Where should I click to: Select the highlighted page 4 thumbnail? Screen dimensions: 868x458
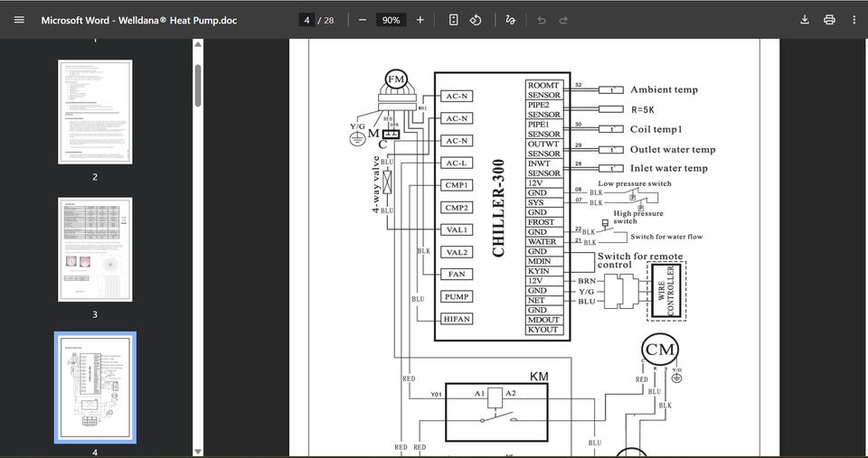coord(95,387)
